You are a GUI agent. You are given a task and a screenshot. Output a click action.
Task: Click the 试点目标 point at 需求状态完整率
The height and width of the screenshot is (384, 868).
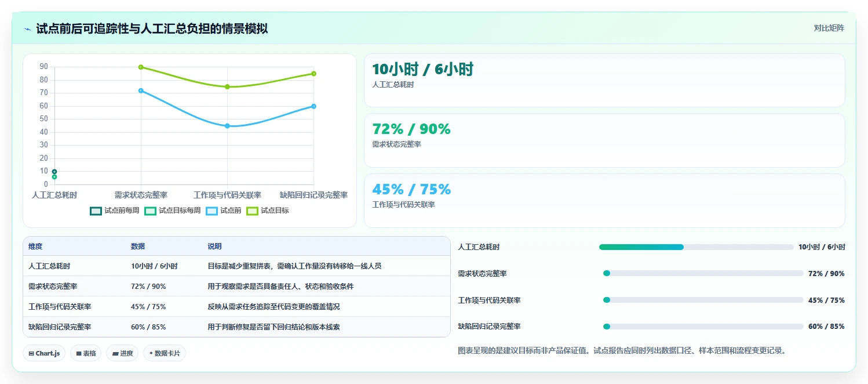(x=141, y=67)
